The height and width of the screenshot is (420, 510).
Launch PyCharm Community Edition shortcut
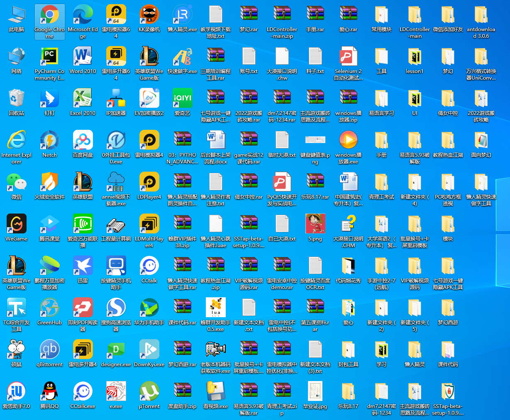click(50, 64)
